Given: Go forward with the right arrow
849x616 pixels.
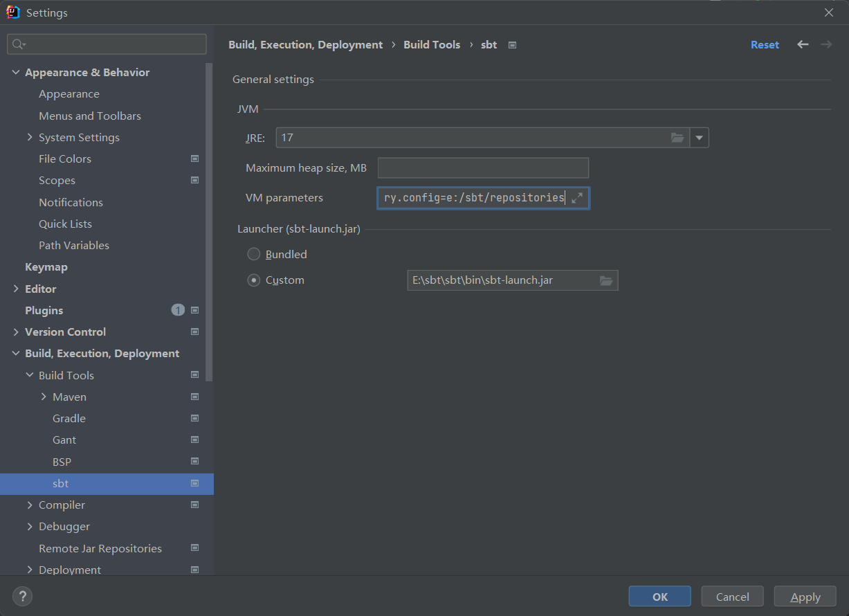Looking at the screenshot, I should (x=826, y=44).
